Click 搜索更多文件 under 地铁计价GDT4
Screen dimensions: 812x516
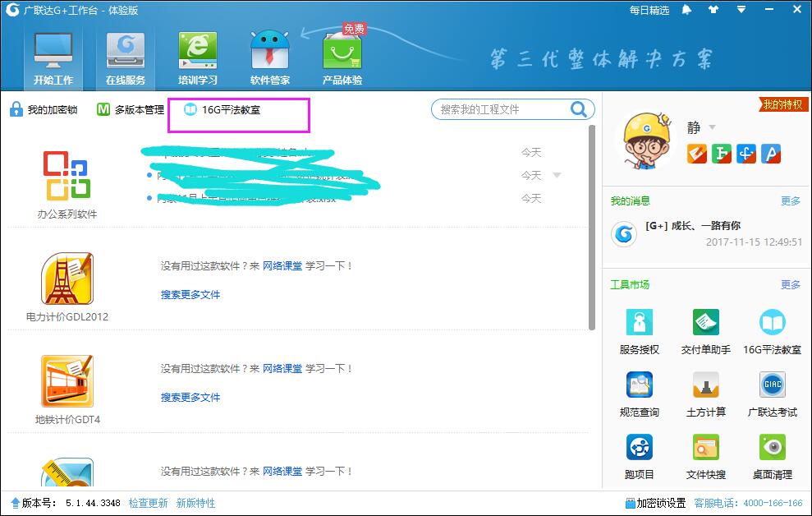(190, 398)
